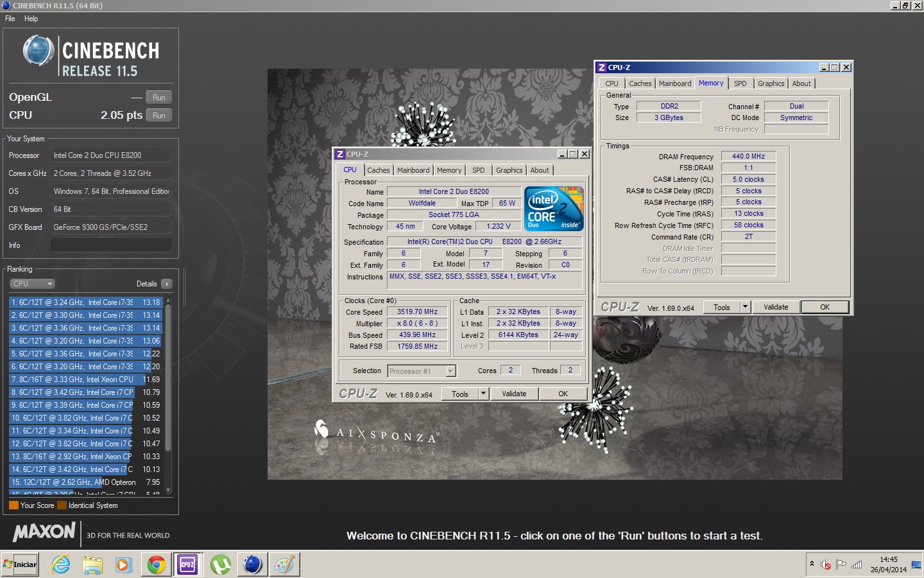Click the Iniciar start button
Viewport: 924px width, 578px height.
21,565
